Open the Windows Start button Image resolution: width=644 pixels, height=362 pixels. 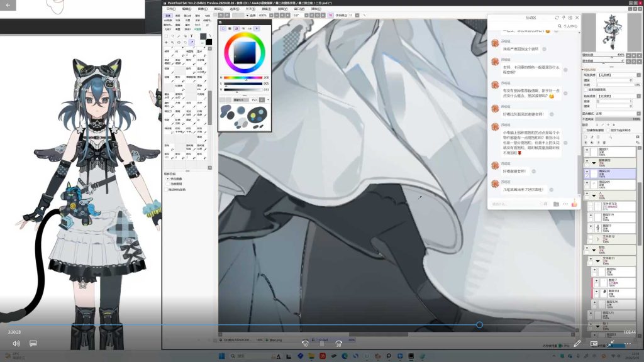point(221,356)
